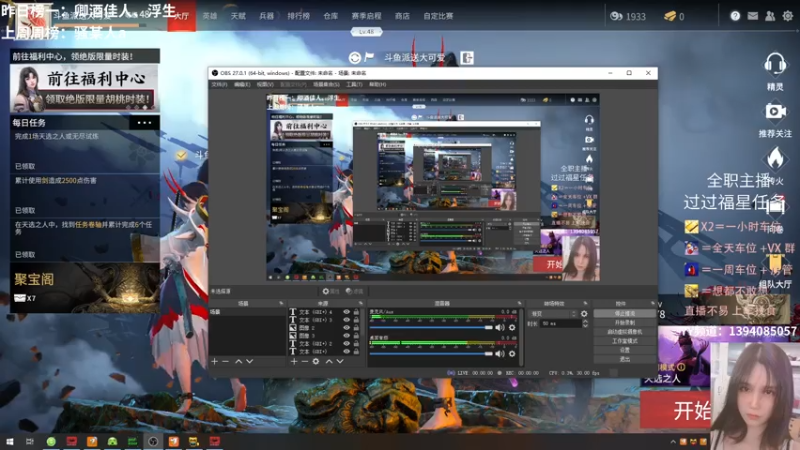800x450 pixels.
Task: Click 开始录制 button in OBS controls
Action: pos(625,322)
